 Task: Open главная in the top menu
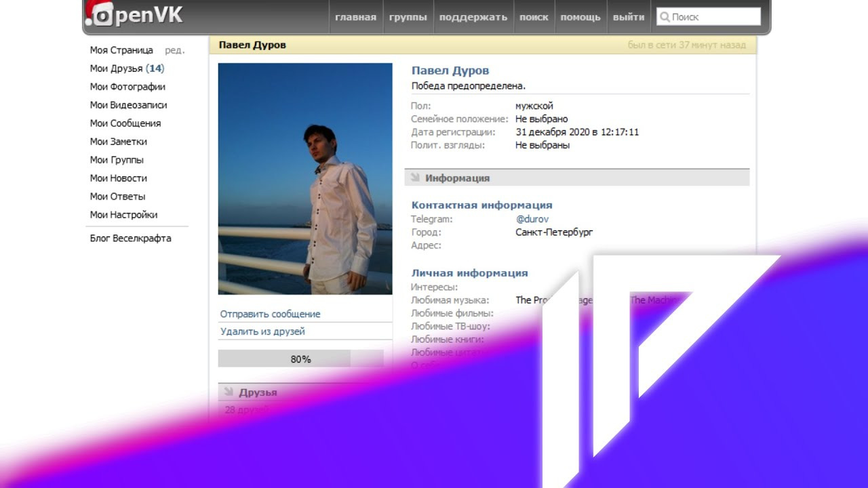[355, 17]
